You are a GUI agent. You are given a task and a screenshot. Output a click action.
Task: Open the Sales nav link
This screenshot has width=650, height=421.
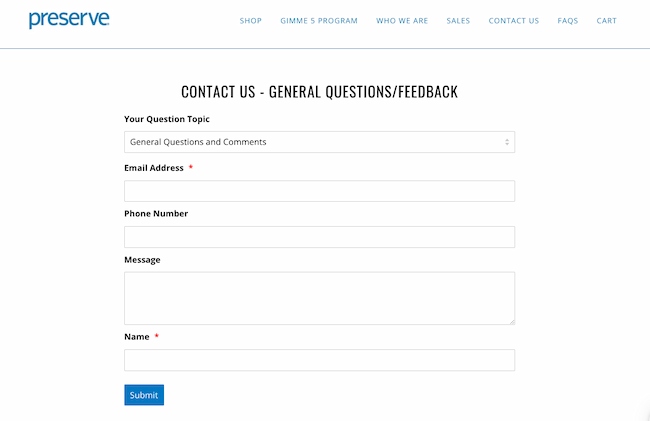pos(458,21)
